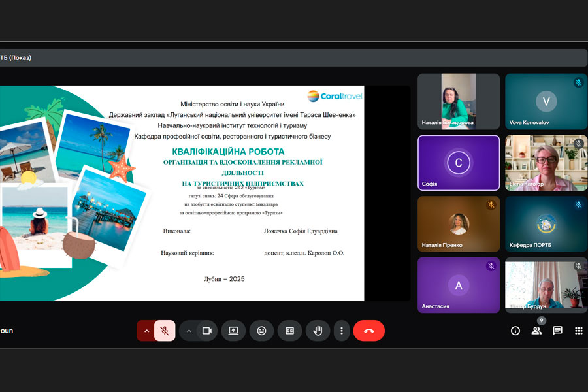Click the V avatar of Vova Konovalov
Image resolution: width=588 pixels, height=392 pixels.
(x=546, y=101)
